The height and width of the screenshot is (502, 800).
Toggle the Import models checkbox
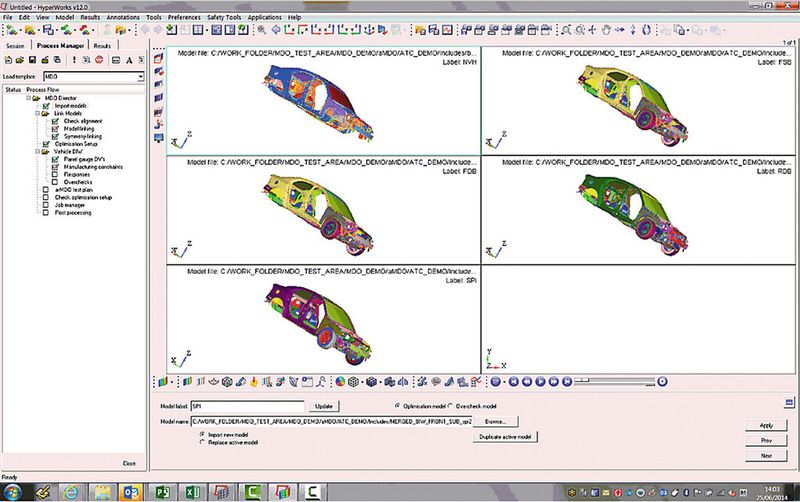[x=46, y=106]
